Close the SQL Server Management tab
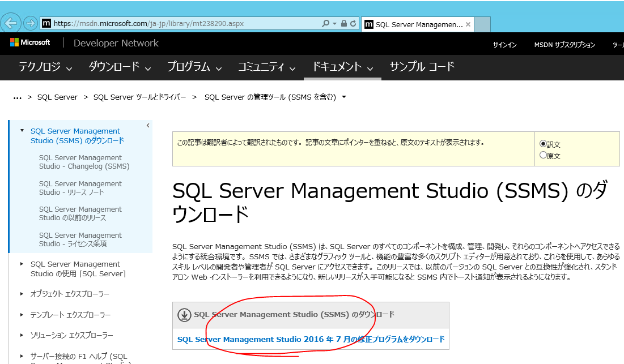This screenshot has width=624, height=364. [468, 24]
